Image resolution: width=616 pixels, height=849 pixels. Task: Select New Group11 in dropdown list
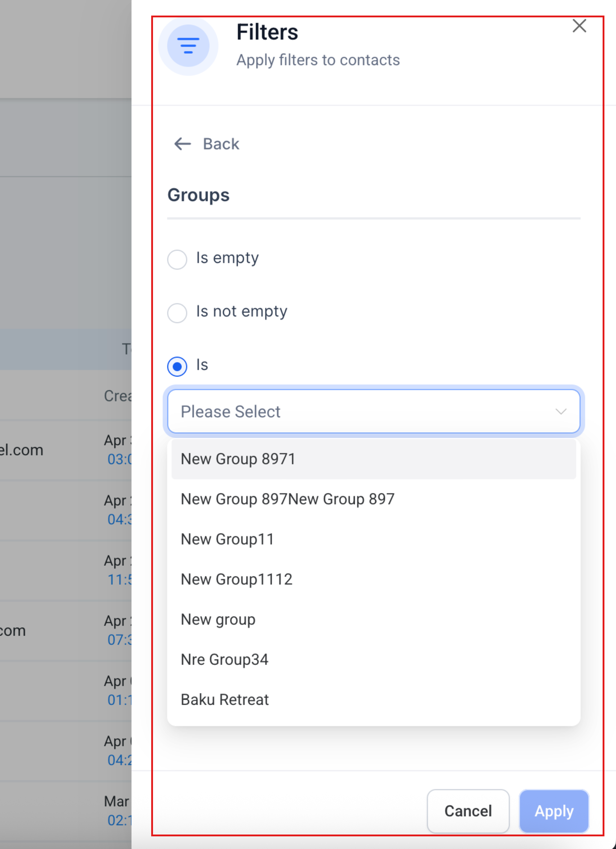tap(228, 539)
